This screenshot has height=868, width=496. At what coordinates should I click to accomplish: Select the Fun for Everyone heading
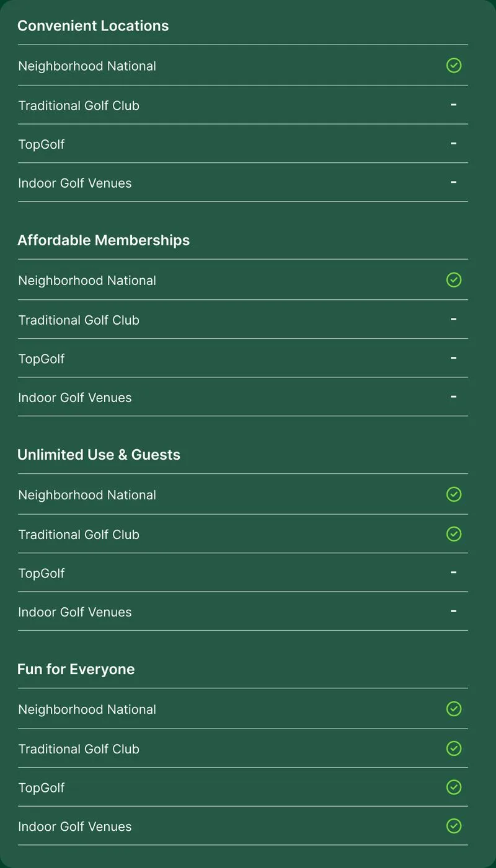[x=76, y=669]
